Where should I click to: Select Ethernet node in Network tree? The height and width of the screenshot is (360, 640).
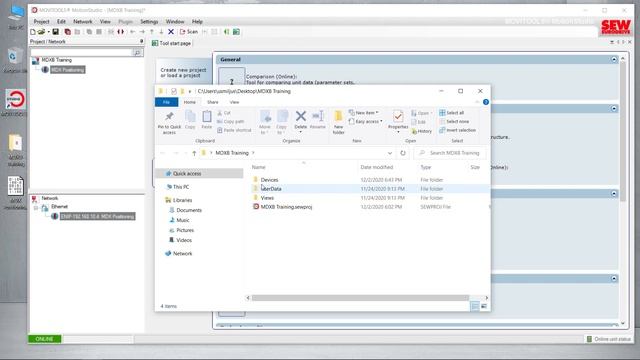pos(60,207)
